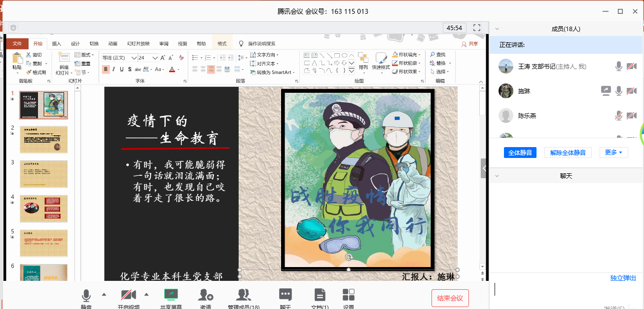The image size is (644, 309).
Task: Click the font color A swatch
Action: [x=172, y=69]
